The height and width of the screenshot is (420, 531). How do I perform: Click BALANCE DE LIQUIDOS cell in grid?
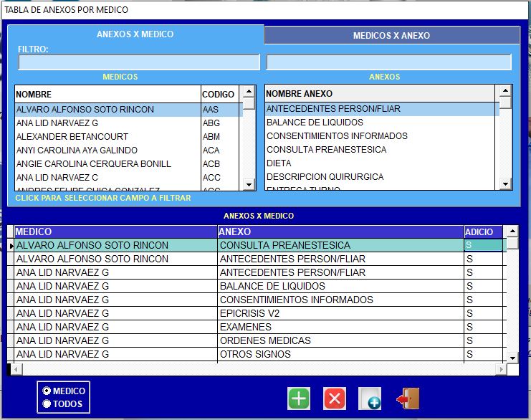340,286
